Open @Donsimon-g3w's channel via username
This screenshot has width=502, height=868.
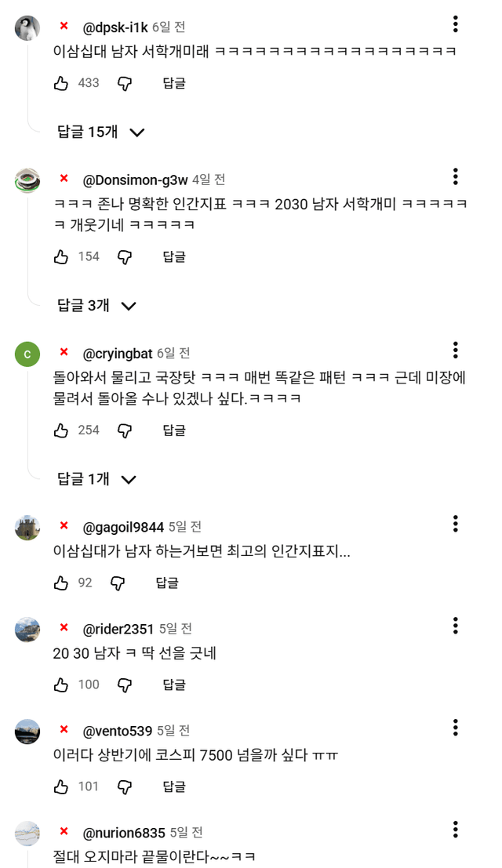pos(135,180)
